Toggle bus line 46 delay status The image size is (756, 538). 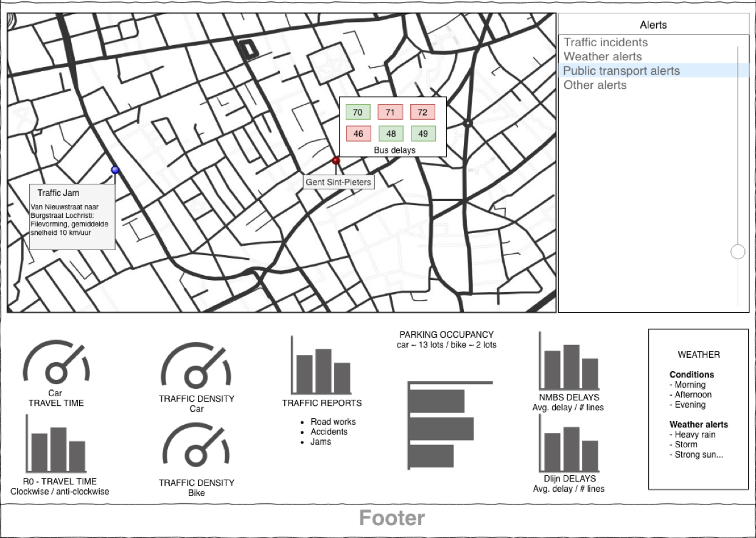coord(357,133)
